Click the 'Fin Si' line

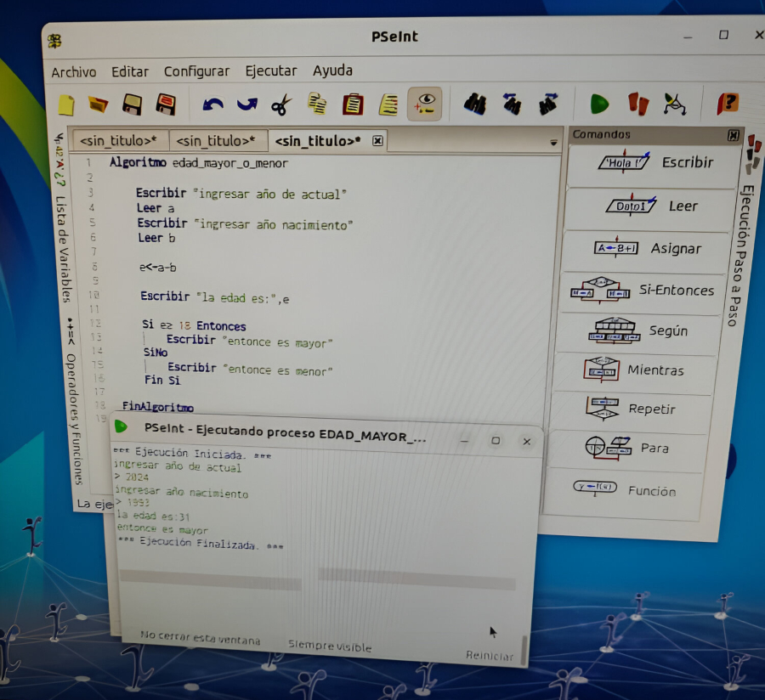162,380
